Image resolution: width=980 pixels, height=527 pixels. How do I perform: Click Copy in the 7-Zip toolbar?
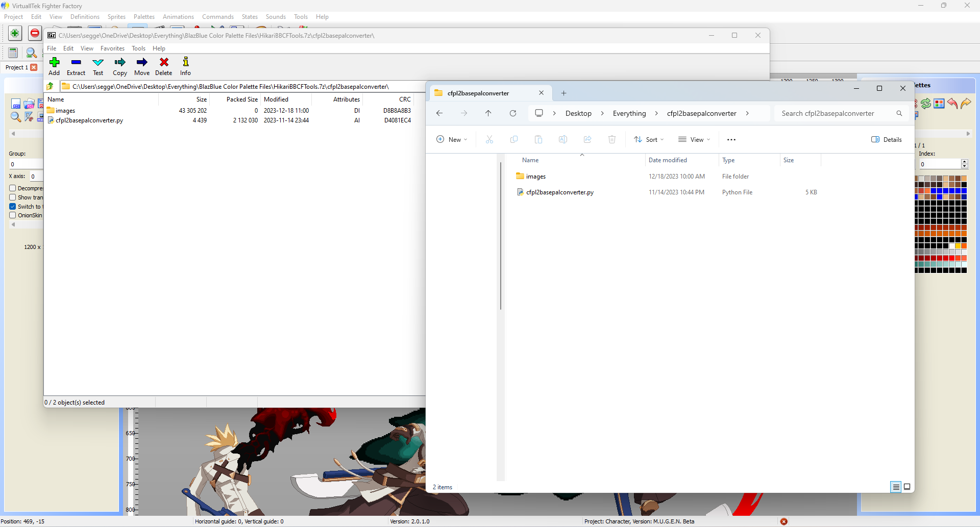click(120, 66)
